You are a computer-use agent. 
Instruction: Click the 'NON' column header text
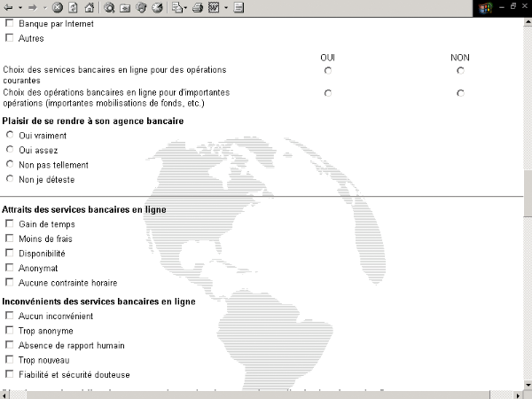point(460,58)
